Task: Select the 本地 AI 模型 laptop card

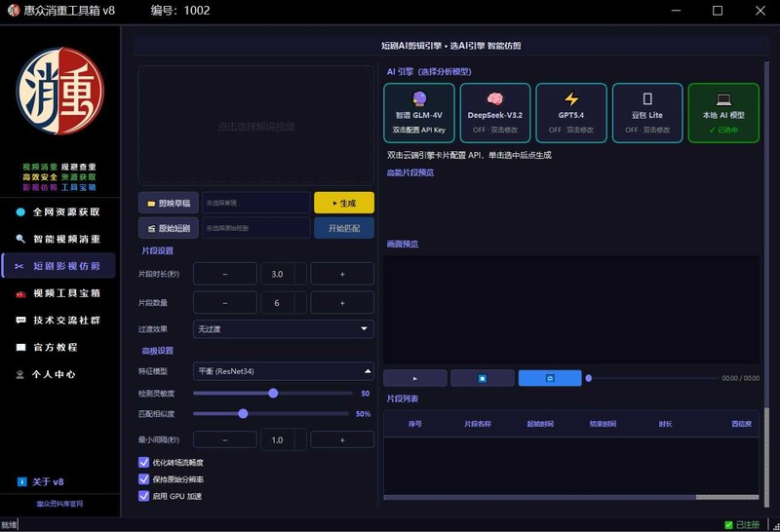Action: 723,113
